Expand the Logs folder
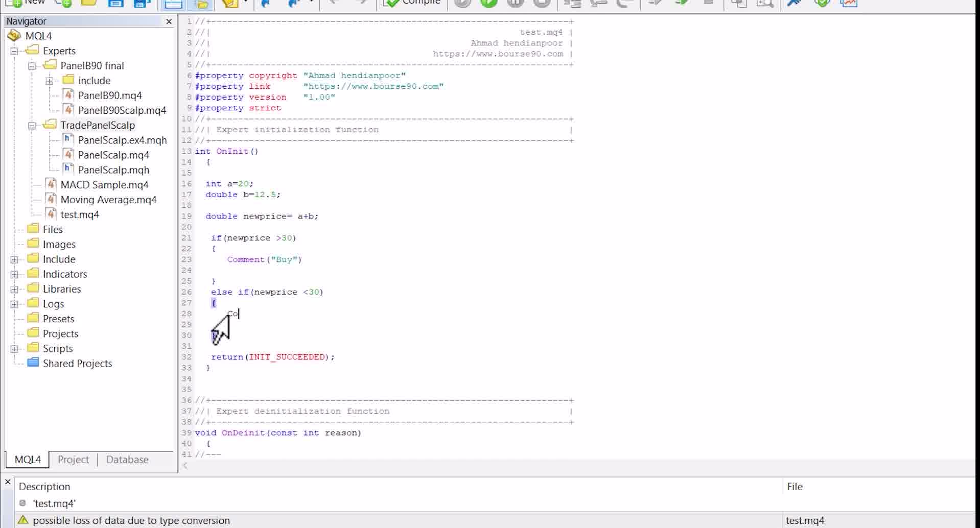 pos(14,304)
